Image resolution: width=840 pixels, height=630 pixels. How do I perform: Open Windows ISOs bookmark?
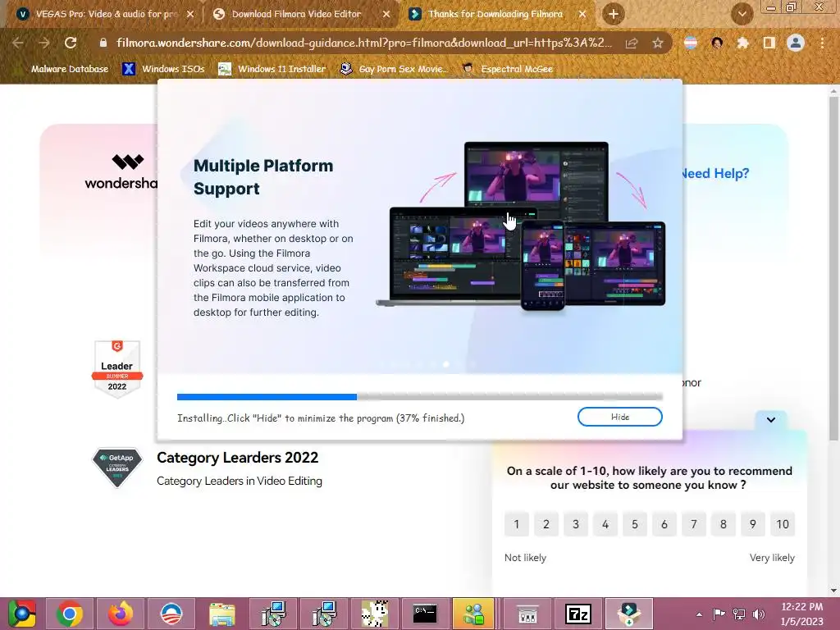coord(164,69)
